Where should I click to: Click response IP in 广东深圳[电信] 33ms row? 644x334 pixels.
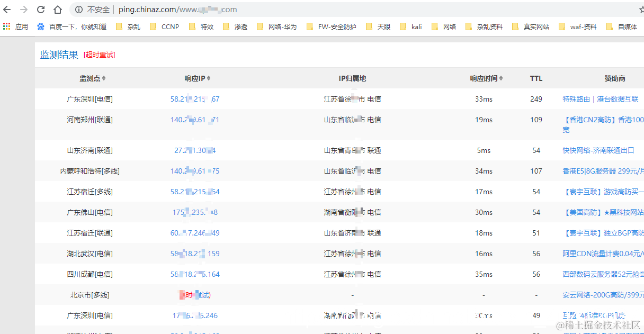coord(195,99)
